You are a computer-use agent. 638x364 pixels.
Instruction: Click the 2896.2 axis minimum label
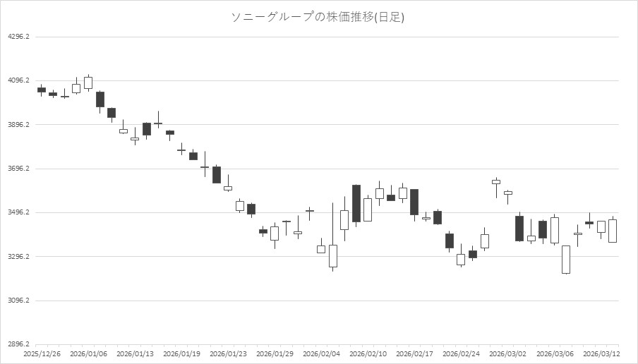point(18,344)
